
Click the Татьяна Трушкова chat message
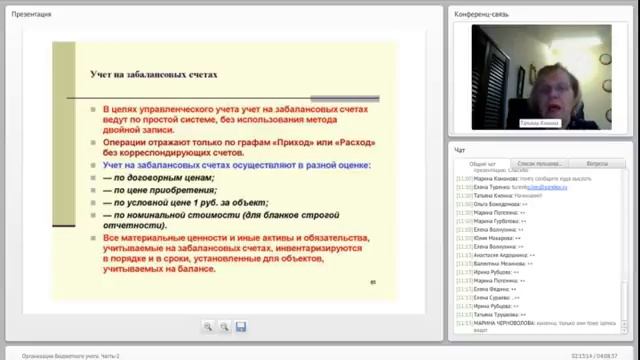[x=491, y=315]
